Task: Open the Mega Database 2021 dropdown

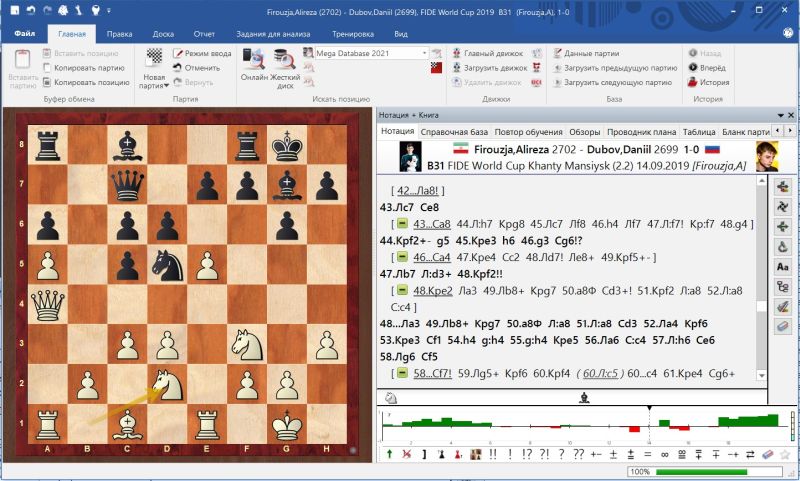Action: pyautogui.click(x=426, y=52)
